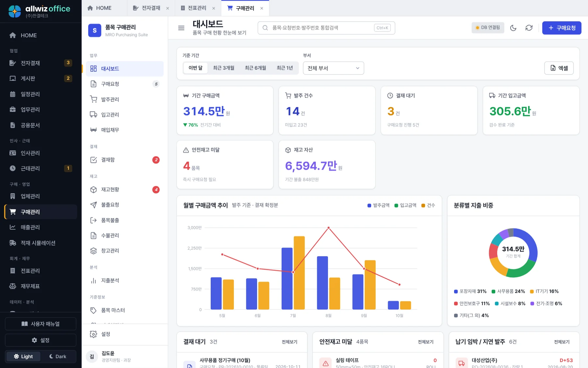Go to 발주관리 cart menu item
Image resolution: width=588 pixels, height=368 pixels.
[x=124, y=99]
